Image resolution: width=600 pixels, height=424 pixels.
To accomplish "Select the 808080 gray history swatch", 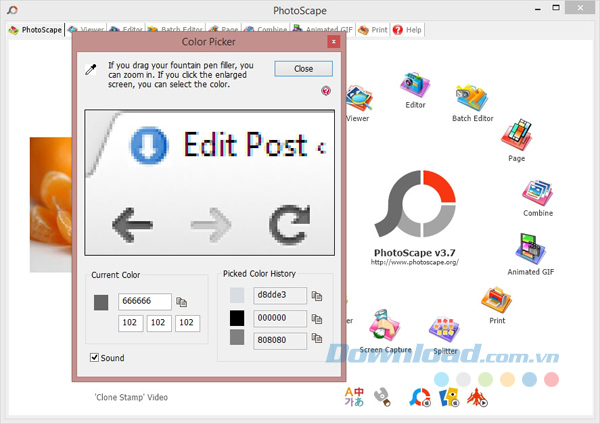I will [x=237, y=338].
